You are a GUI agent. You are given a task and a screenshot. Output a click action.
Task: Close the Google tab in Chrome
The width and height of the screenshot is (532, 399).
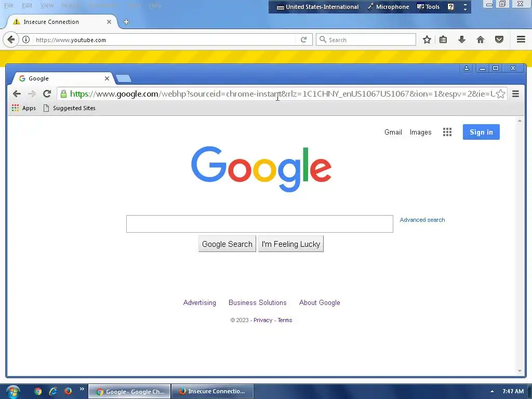click(x=107, y=78)
